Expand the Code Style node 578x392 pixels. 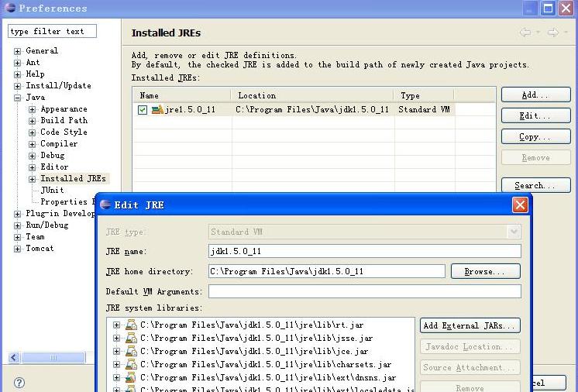click(32, 132)
